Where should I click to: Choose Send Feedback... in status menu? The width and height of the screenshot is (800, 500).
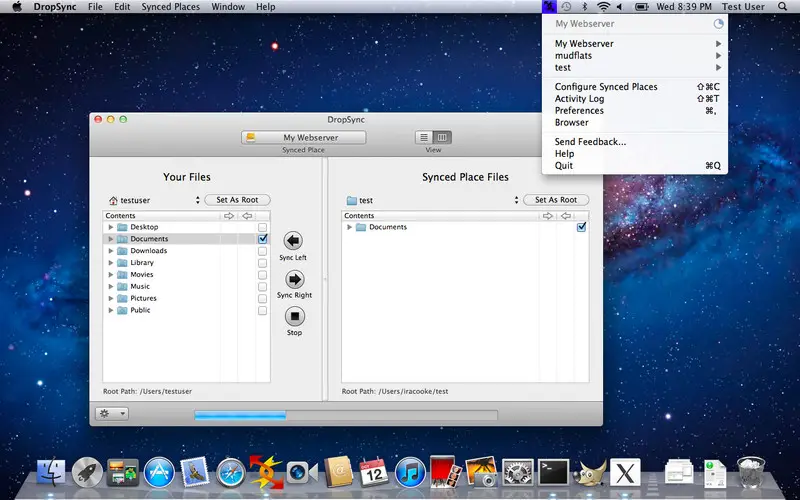(x=635, y=142)
